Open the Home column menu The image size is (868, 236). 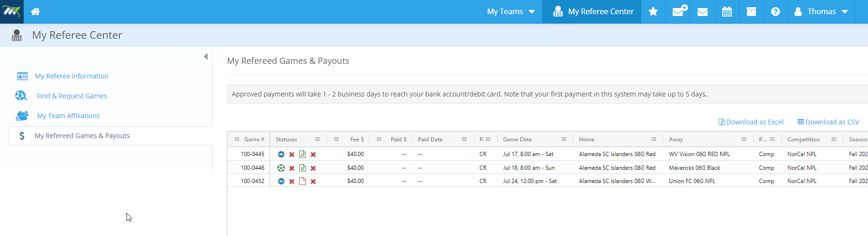click(654, 139)
